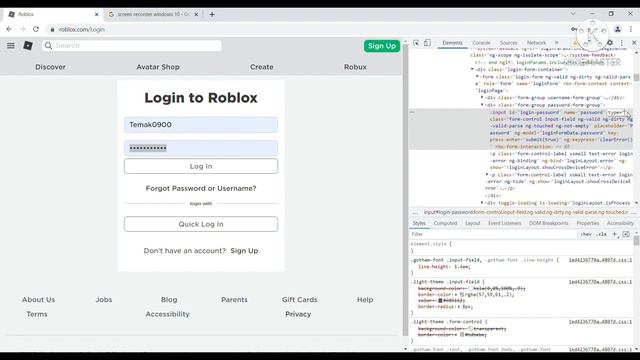
Task: Open the DOM Breakpoints pane tab
Action: [549, 223]
